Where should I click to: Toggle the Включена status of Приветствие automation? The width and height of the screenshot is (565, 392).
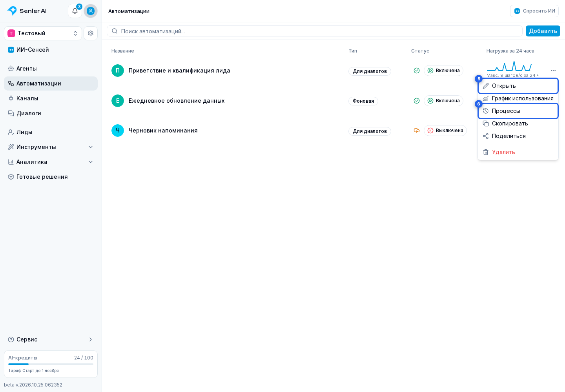click(443, 71)
